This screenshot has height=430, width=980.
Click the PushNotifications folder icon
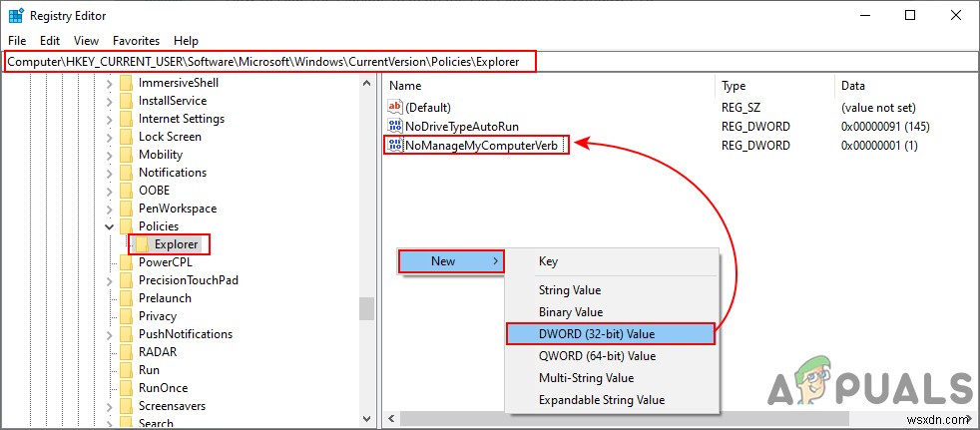pos(127,334)
